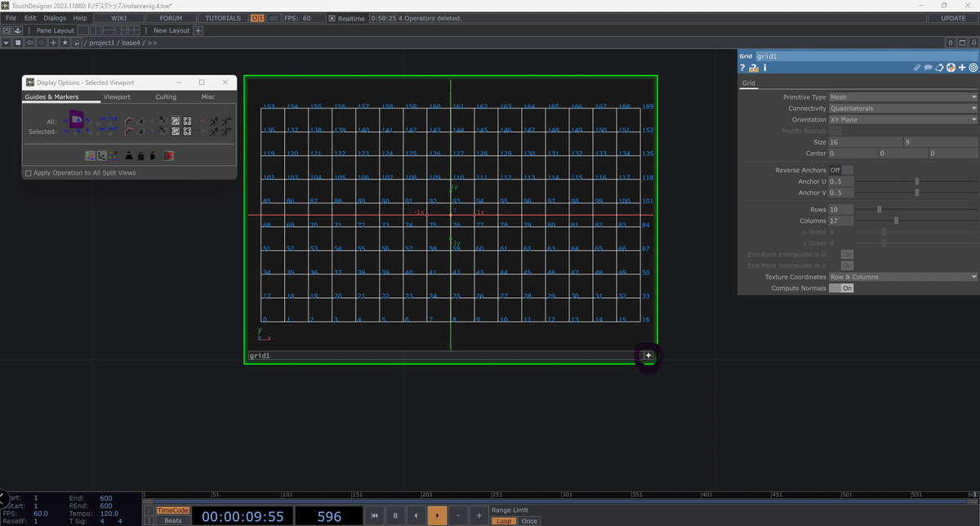This screenshot has width=980, height=526.
Task: Toggle red camera frustum icon in Display Options
Action: coord(169,155)
